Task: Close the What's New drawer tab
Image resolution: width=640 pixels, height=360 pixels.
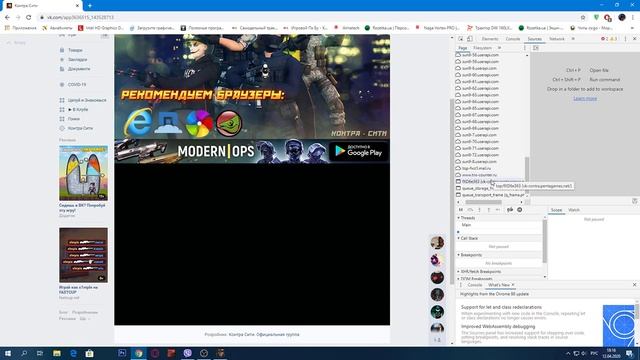Action: coord(513,285)
